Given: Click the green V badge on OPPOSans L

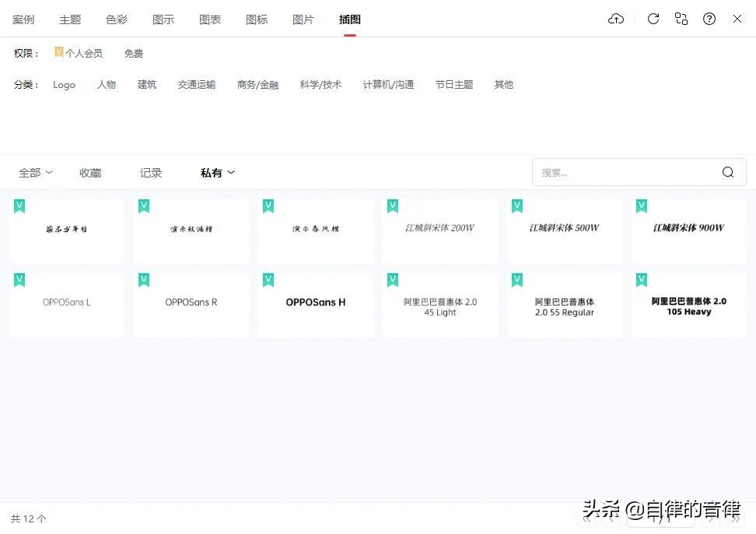Looking at the screenshot, I should click(19, 279).
